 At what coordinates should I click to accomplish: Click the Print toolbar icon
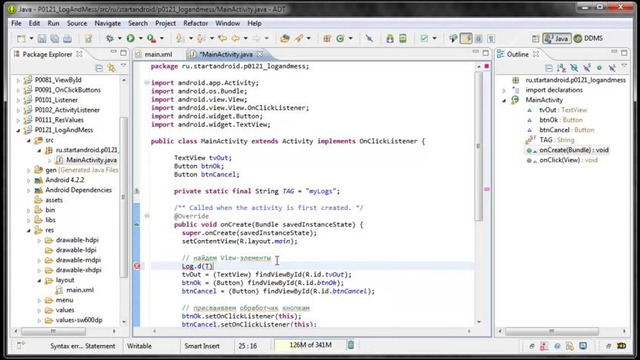point(67,38)
